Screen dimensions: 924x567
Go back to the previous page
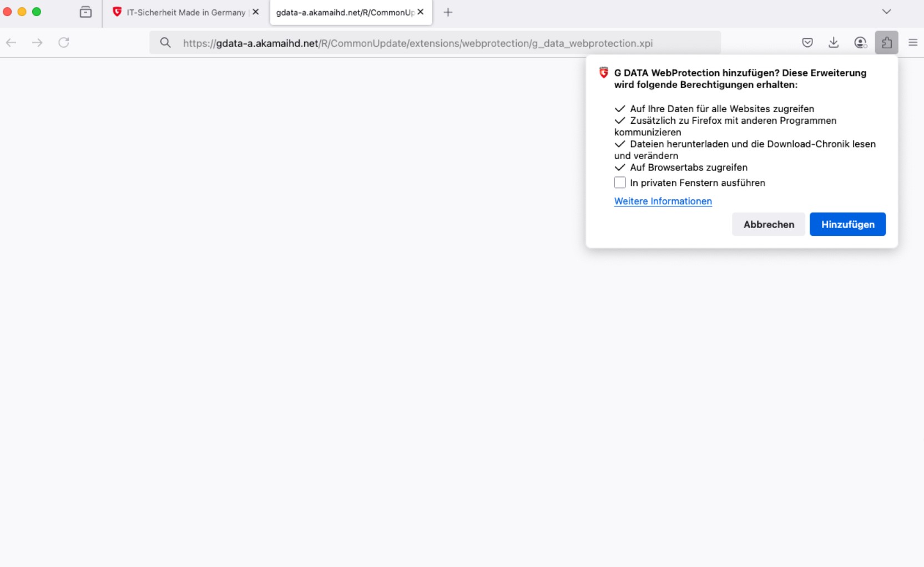(11, 43)
